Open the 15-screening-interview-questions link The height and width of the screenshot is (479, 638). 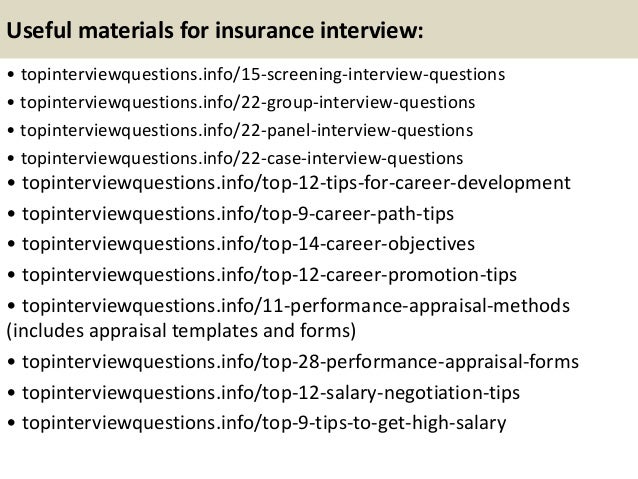click(x=263, y=75)
